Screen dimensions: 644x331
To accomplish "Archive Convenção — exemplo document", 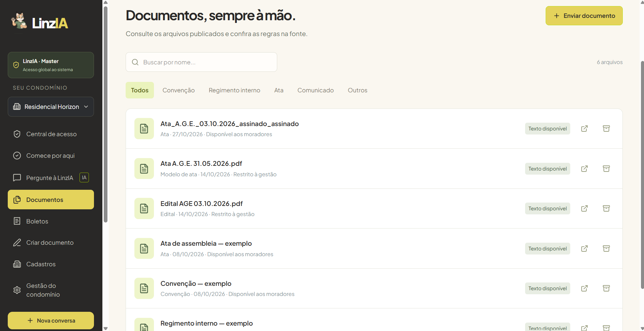I will [606, 289].
